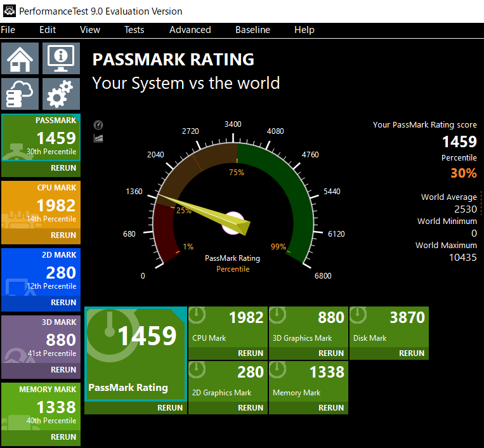Click the Home icon button
The image size is (484, 448).
pos(20,59)
